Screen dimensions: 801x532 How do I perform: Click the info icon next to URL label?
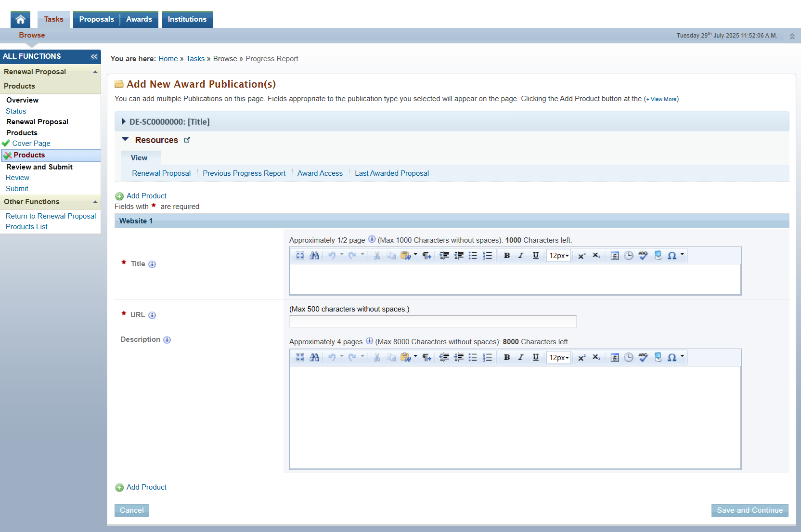(x=152, y=315)
